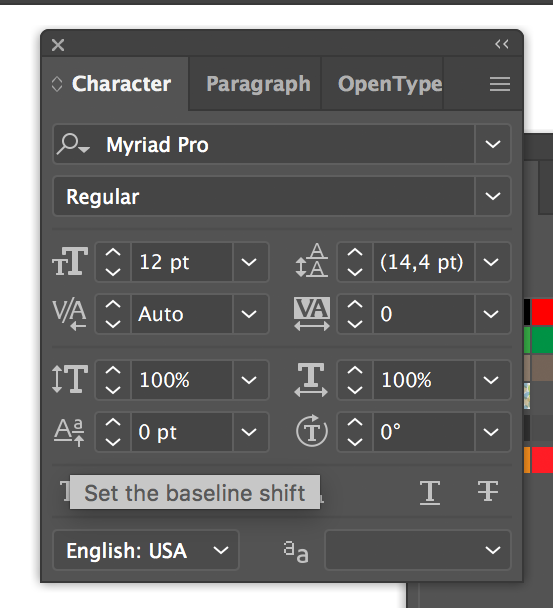Click the anti-aliasing aa icon
This screenshot has width=553, height=608.
[296, 551]
